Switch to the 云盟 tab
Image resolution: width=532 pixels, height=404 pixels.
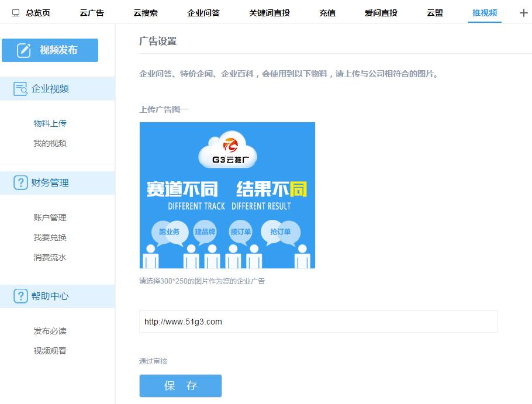click(435, 13)
